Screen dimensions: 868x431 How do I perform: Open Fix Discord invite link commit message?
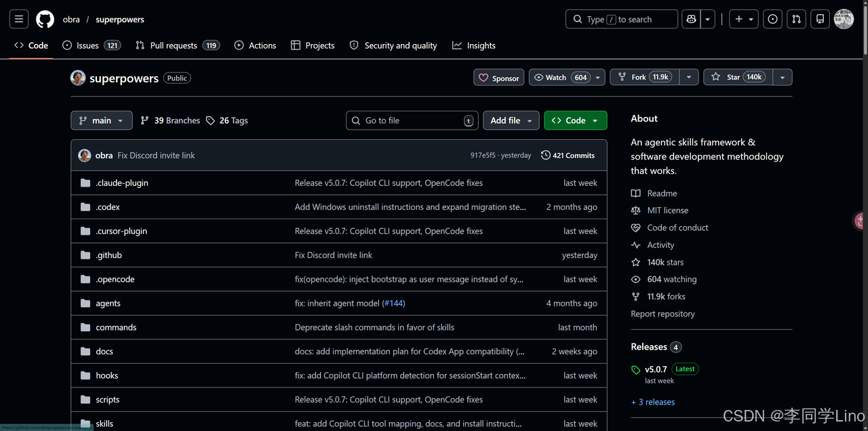pyautogui.click(x=156, y=155)
